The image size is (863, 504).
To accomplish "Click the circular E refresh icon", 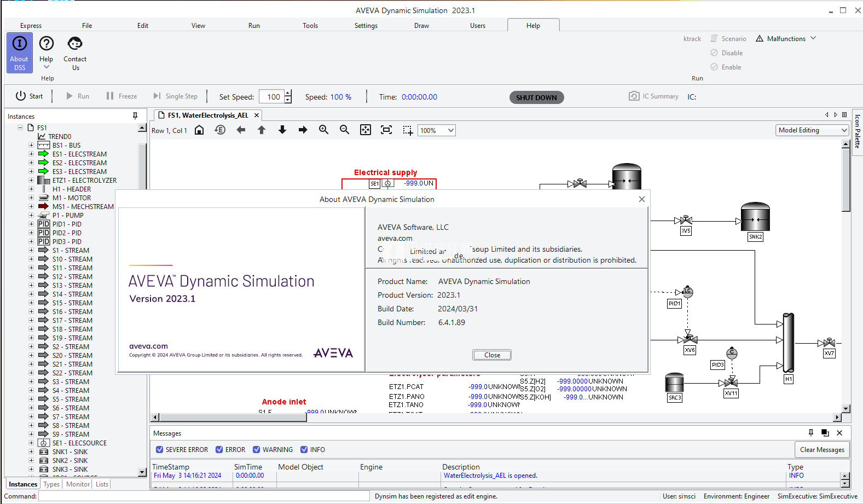I will [220, 130].
